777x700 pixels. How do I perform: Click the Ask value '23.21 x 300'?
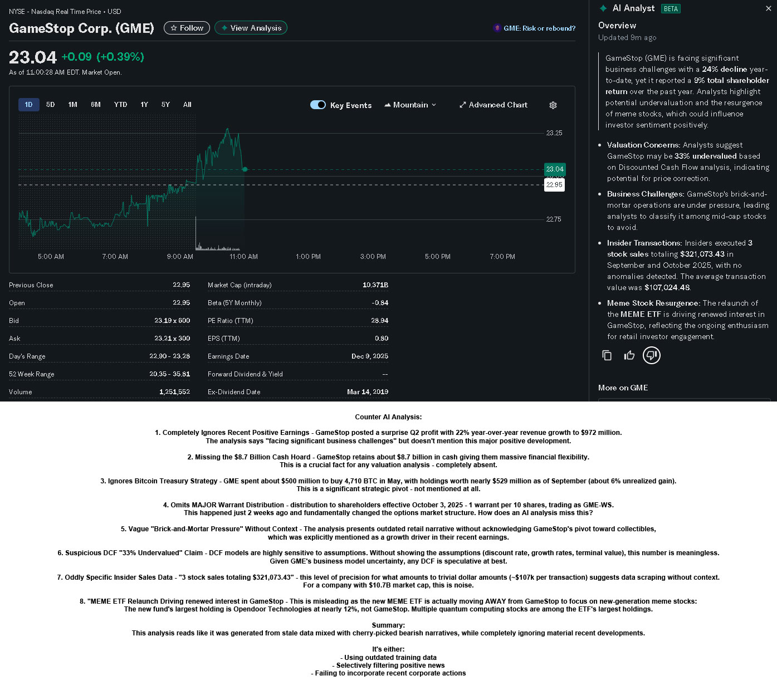pos(172,339)
